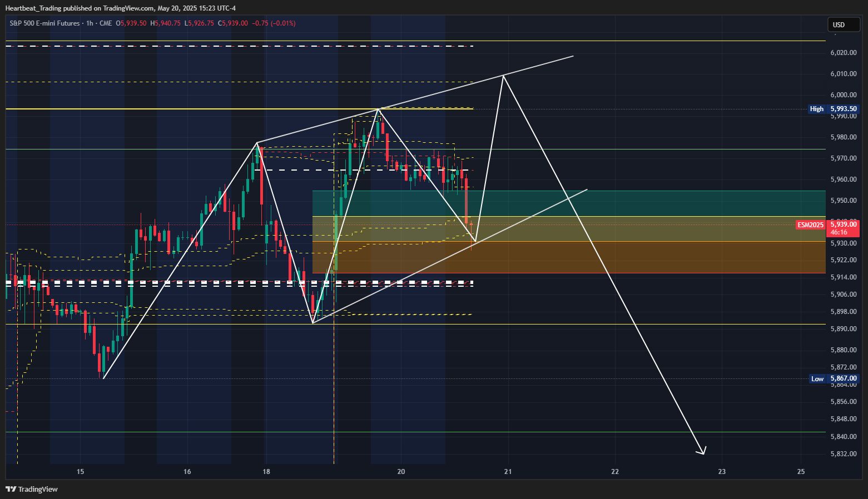This screenshot has width=868, height=499.
Task: Select the S&P 500 E-mini Futures symbol title
Action: point(45,23)
